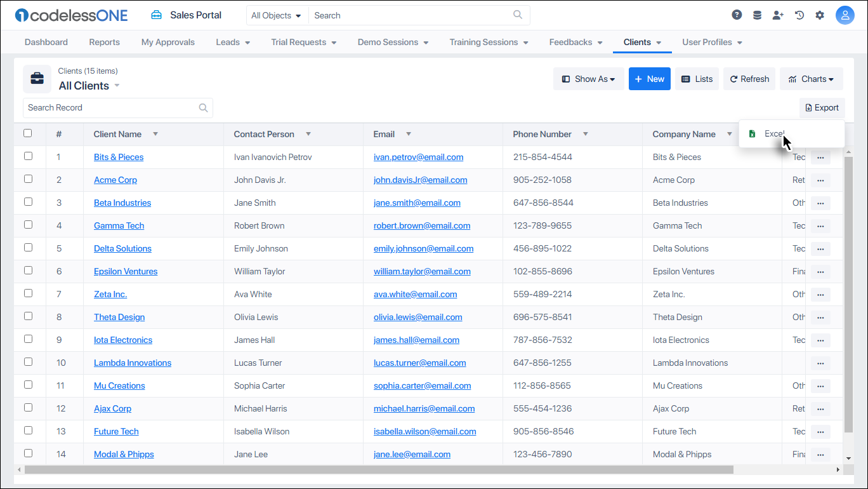Image resolution: width=868 pixels, height=489 pixels.
Task: Open the settings gear icon
Action: point(820,15)
